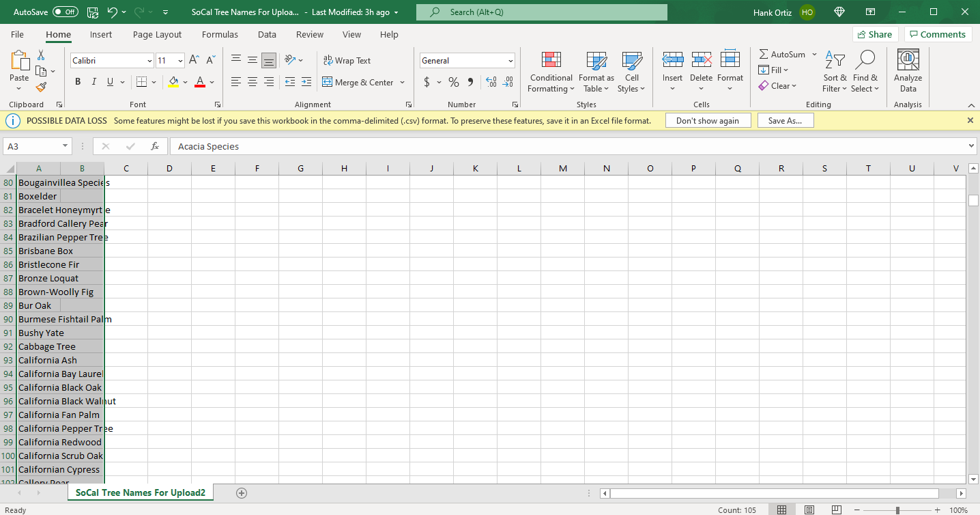Switch to the Review tab
The width and height of the screenshot is (980, 515).
pos(310,34)
